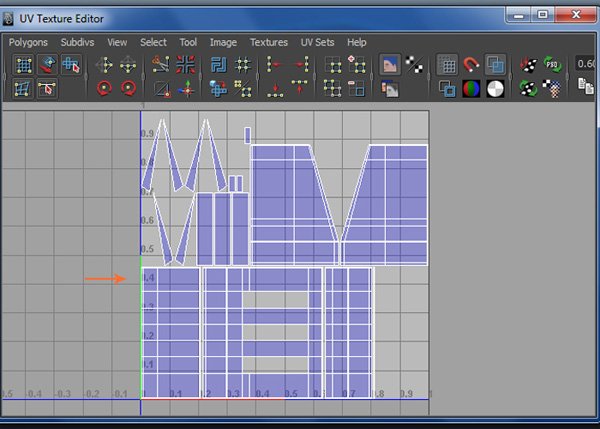Viewport: 600px width, 429px height.
Task: Click the Flip UVs horizontally icon
Action: tap(105, 66)
